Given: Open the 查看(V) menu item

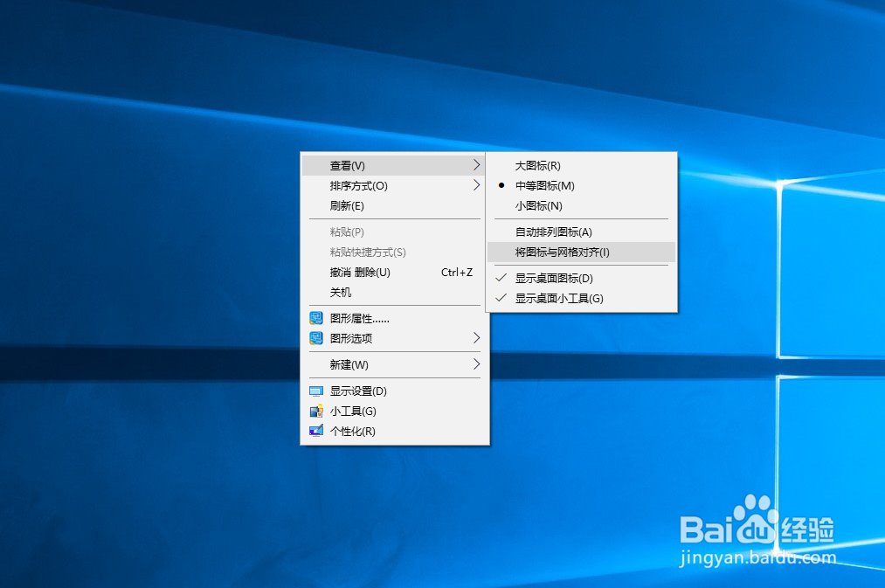Looking at the screenshot, I should [x=393, y=166].
